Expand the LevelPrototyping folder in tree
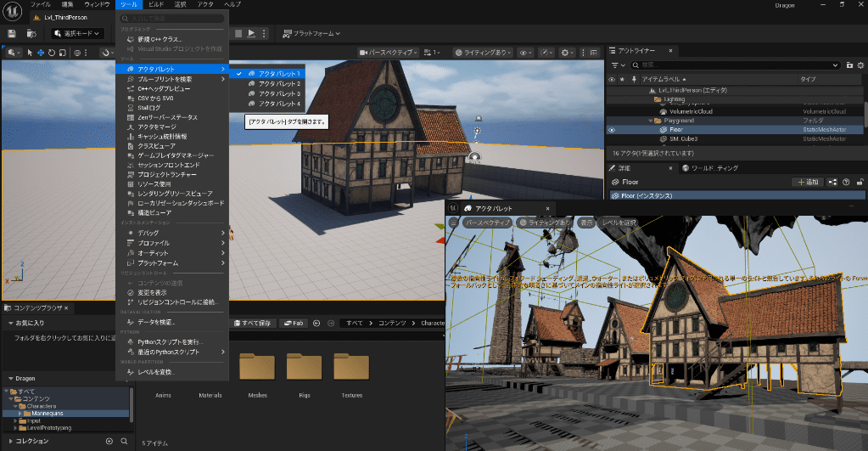This screenshot has width=868, height=451. click(x=15, y=428)
